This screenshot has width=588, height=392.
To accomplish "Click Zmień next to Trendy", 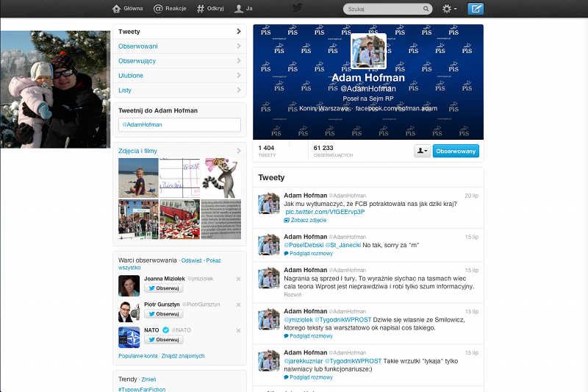I will (x=148, y=379).
